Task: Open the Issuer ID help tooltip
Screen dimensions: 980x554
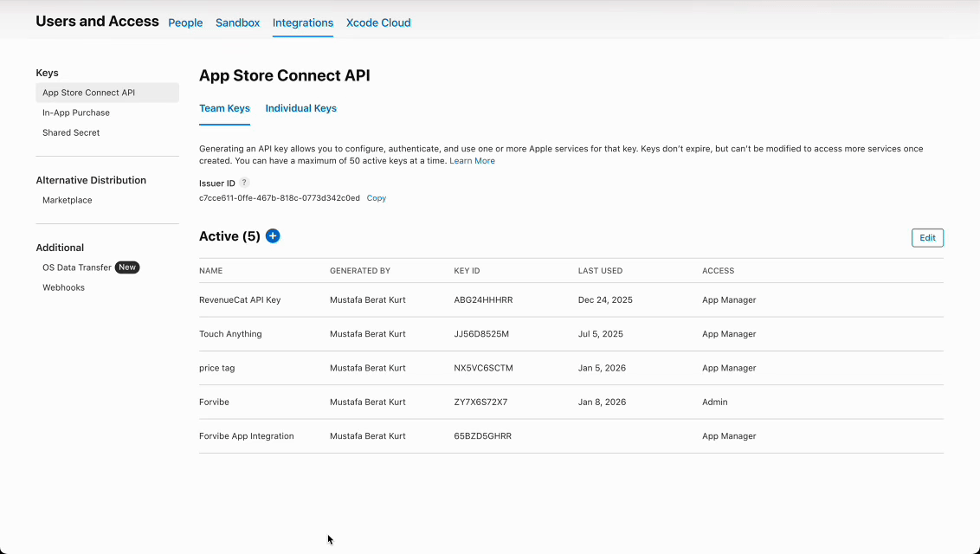Action: point(243,183)
